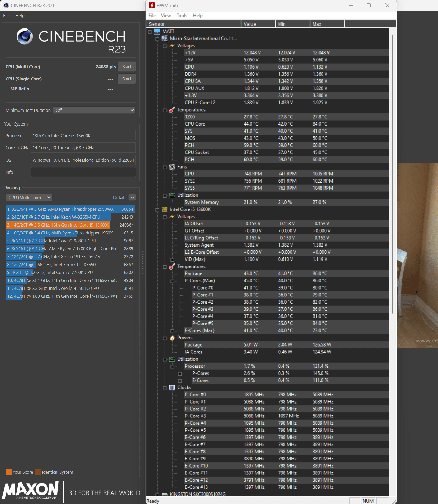Open Minimum Test Duration dropdown
The image size is (438, 504).
[x=94, y=110]
